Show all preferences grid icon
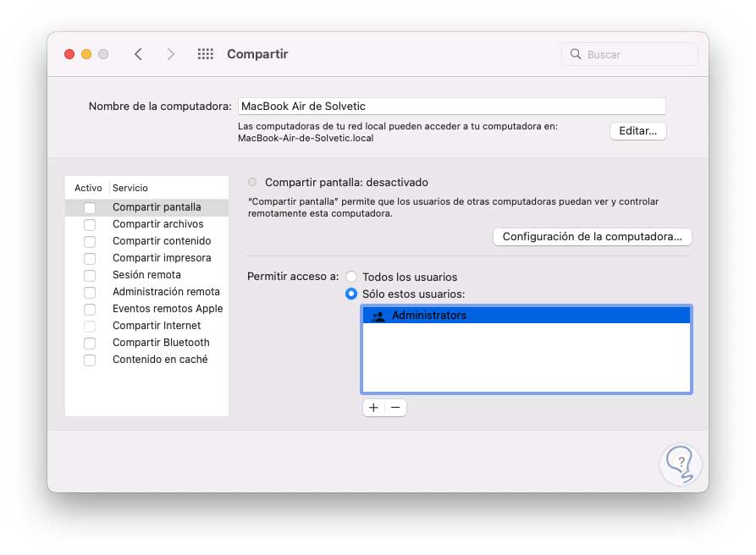This screenshot has height=555, width=756. pos(206,54)
